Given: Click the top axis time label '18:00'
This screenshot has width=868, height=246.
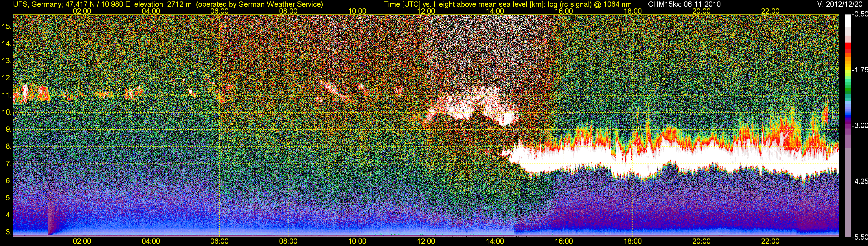Looking at the screenshot, I should (x=632, y=11).
